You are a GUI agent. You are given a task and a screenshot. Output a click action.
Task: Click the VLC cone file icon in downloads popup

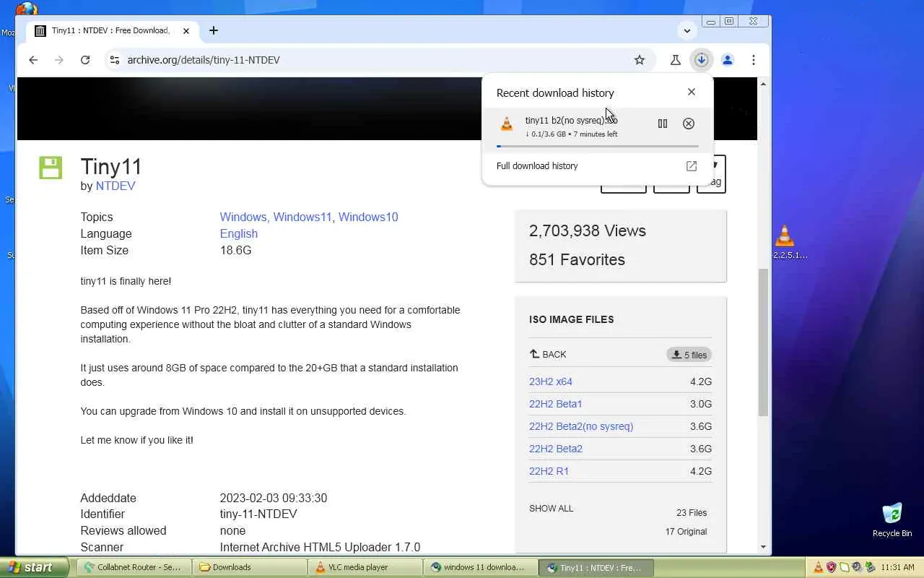pyautogui.click(x=507, y=124)
